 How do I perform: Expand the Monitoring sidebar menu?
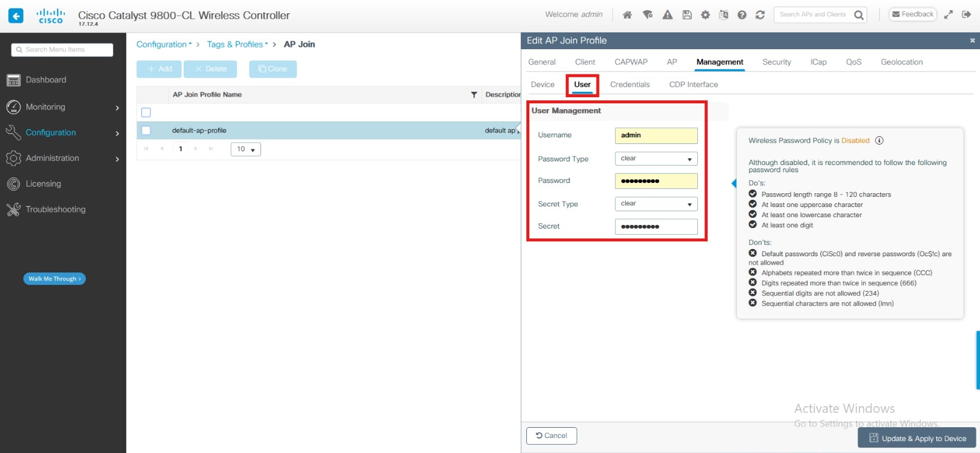63,107
